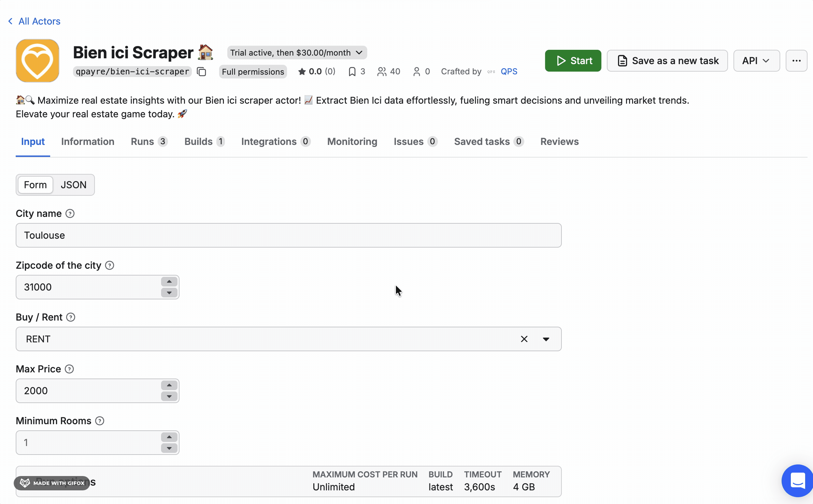
Task: Click the users count icon showing 40
Action: (382, 71)
